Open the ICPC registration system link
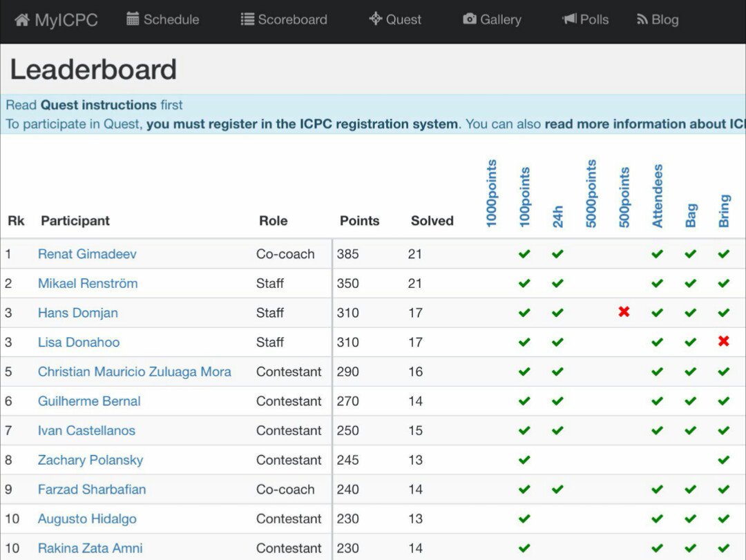 tap(302, 124)
